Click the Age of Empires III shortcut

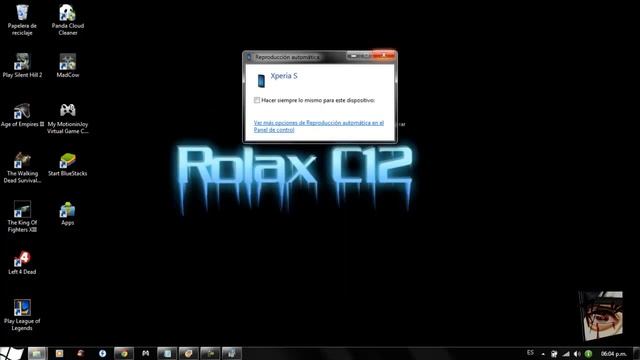[22, 115]
